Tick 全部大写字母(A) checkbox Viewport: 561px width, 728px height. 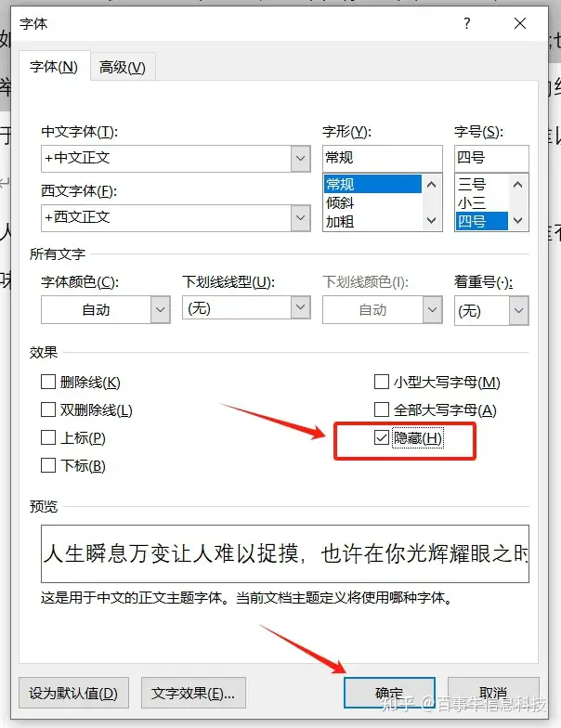381,409
